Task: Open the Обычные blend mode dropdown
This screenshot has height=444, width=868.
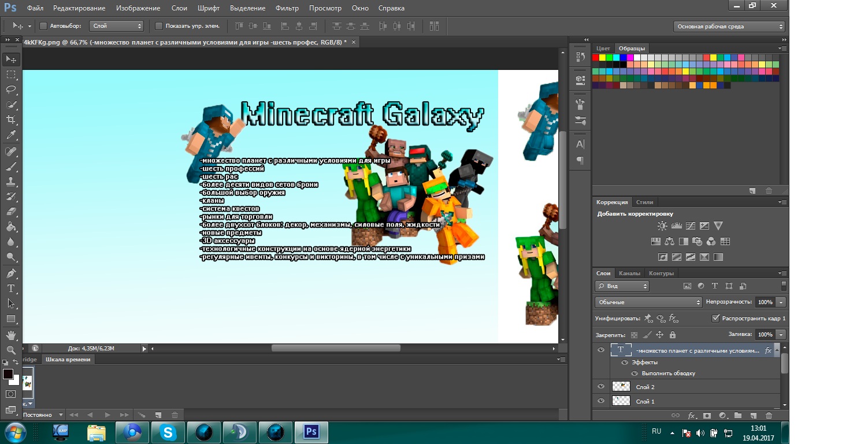Action: click(648, 302)
